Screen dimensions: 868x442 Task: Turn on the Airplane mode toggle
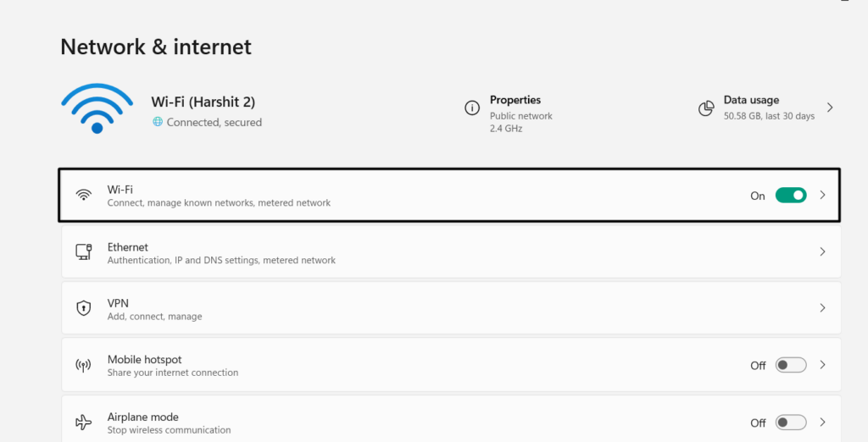pos(790,423)
